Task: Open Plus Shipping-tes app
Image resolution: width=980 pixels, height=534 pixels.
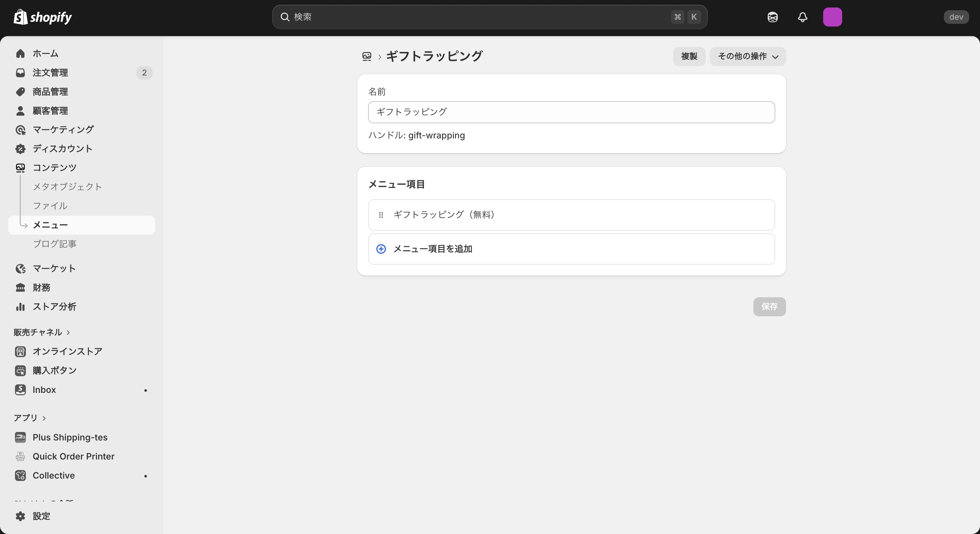Action: click(70, 437)
